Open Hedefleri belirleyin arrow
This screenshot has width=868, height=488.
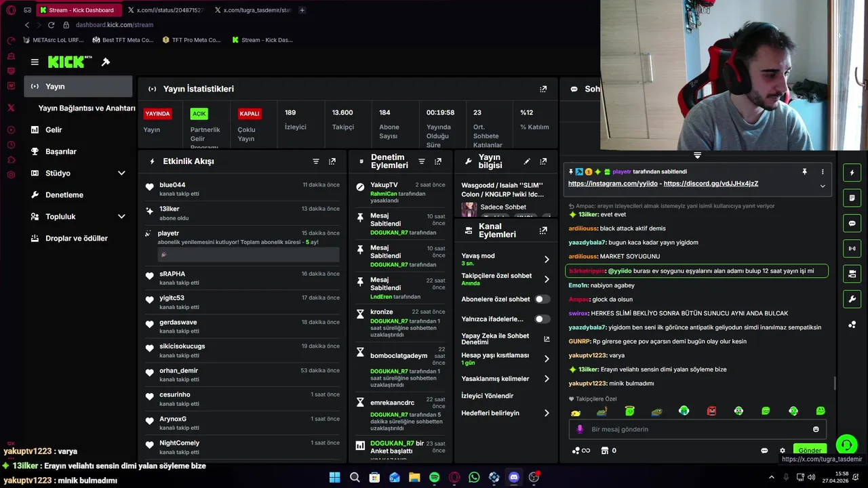tap(547, 413)
